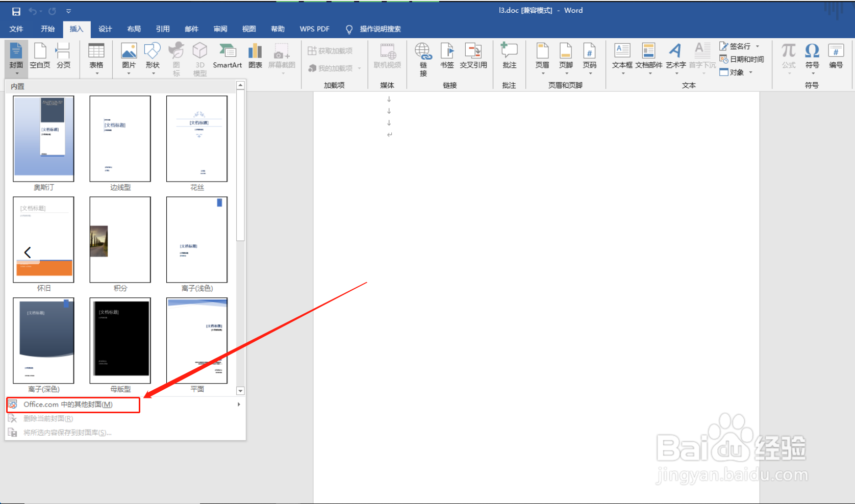The image size is (855, 504).
Task: Open the 帮助 ribbon tab
Action: 278,29
